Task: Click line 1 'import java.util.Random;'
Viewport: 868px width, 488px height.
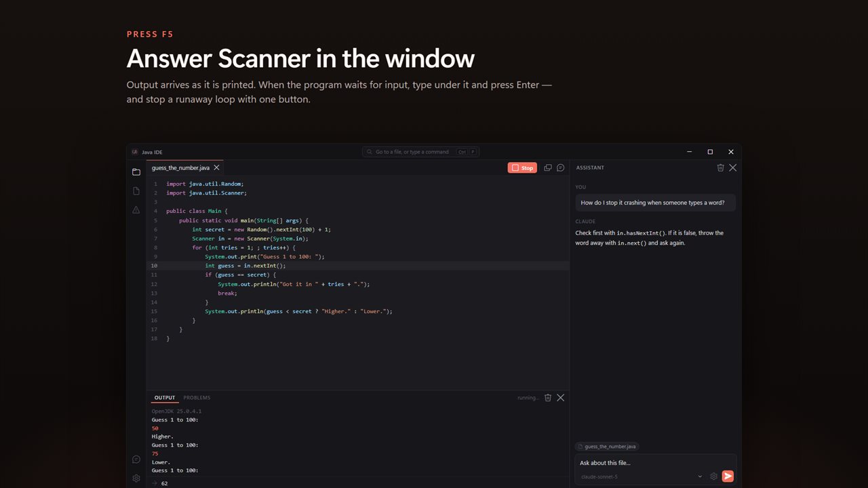Action: pos(205,184)
